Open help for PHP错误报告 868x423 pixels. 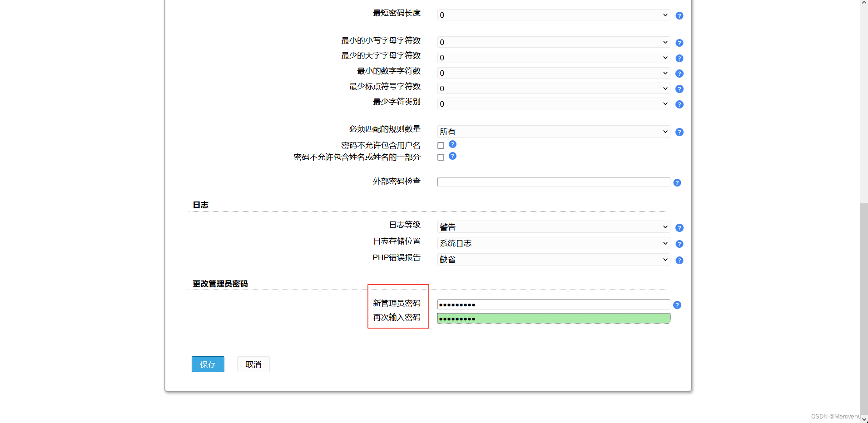click(x=680, y=261)
